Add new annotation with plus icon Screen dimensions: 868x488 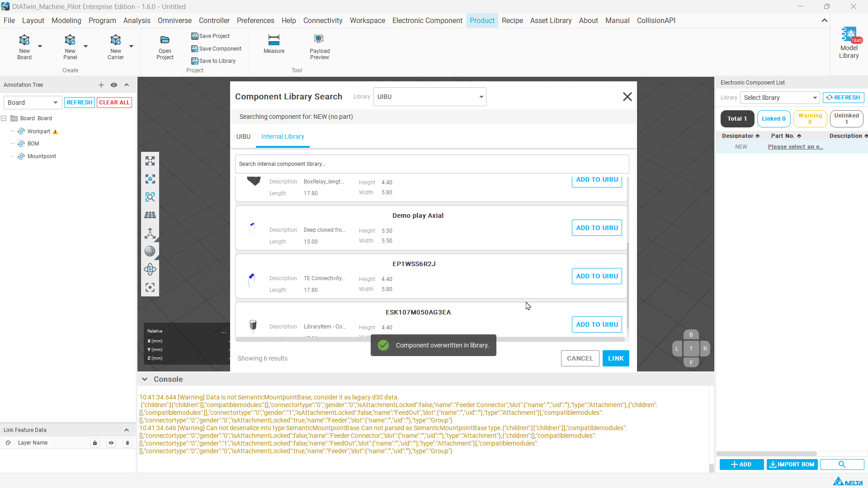[101, 85]
